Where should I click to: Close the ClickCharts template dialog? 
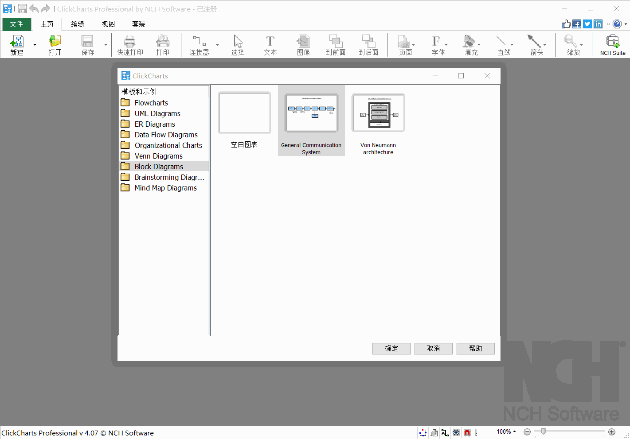point(487,76)
